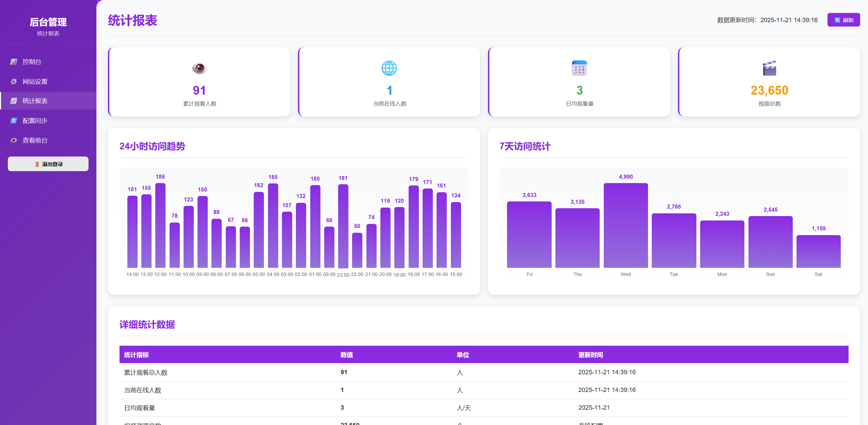Go to 配置同步 in the sidebar
The height and width of the screenshot is (425, 868).
35,120
